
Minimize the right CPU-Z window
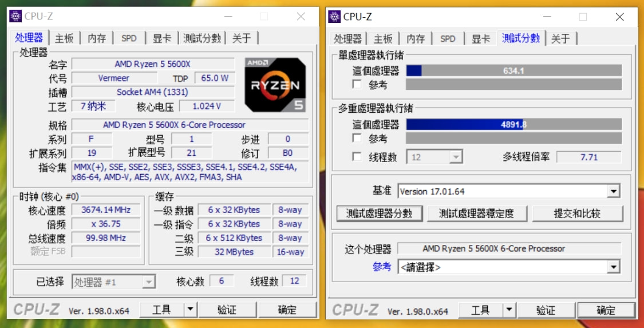coord(547,17)
